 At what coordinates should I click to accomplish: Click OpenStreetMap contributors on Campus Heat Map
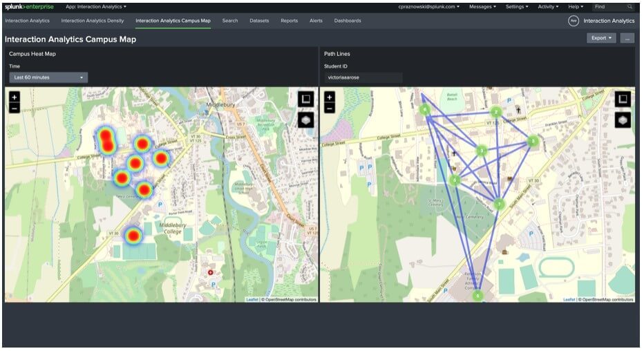(x=290, y=300)
